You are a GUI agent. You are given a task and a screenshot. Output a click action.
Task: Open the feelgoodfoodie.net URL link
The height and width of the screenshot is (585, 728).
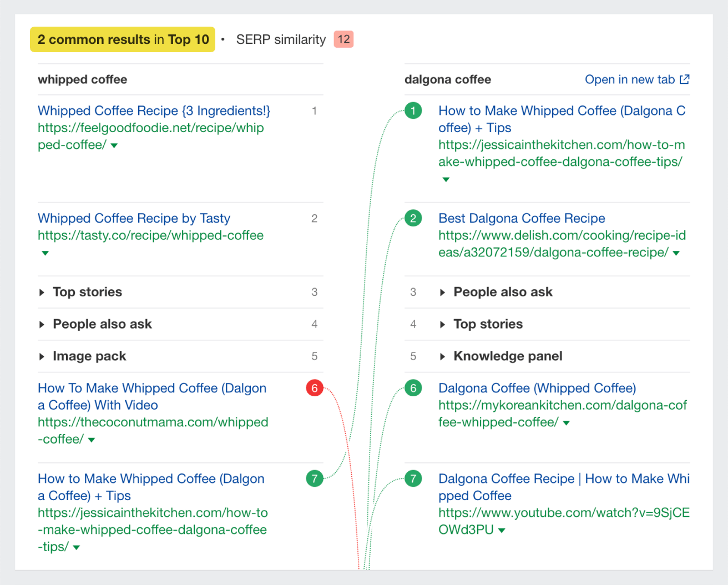click(x=151, y=136)
